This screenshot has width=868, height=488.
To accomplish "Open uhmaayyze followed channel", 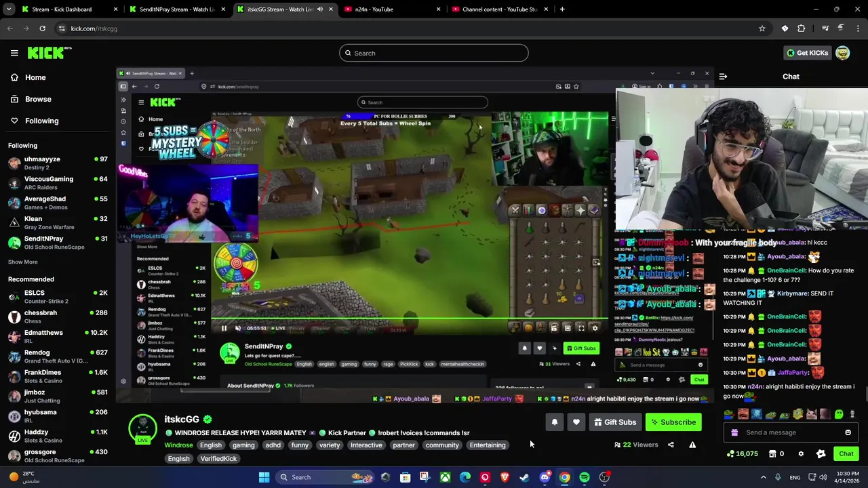I will 58,163.
